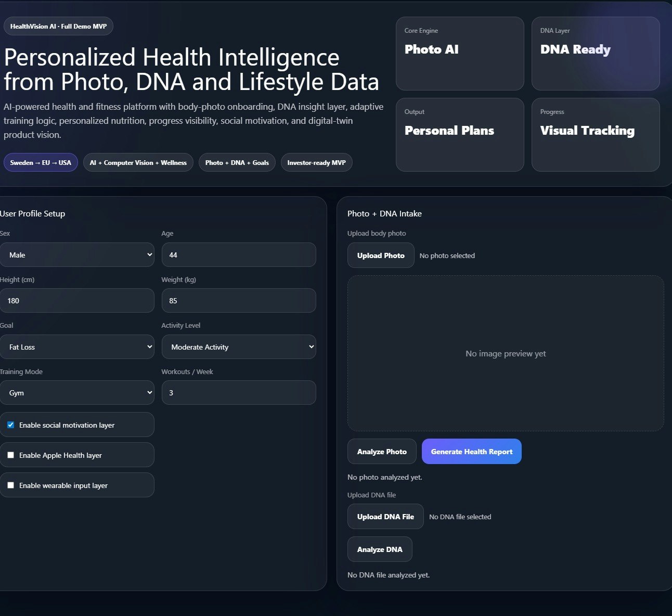Expand the Goal selector showing Fat Loss
The image size is (672, 616).
pyautogui.click(x=77, y=346)
